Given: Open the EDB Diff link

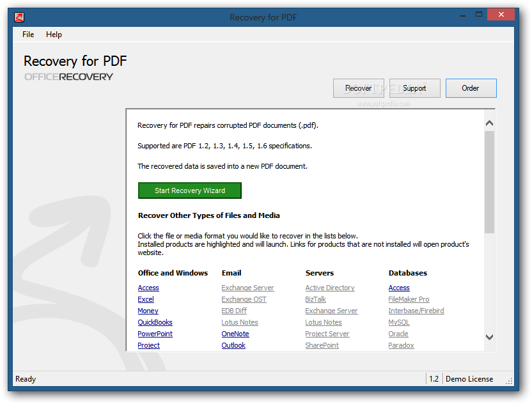Looking at the screenshot, I should click(x=234, y=311).
